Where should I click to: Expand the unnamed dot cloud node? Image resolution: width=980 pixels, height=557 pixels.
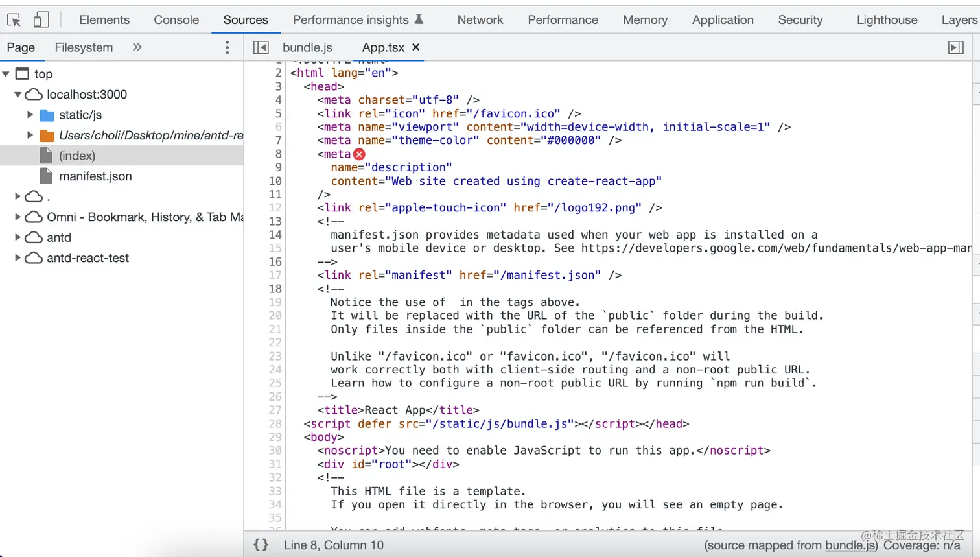[18, 196]
